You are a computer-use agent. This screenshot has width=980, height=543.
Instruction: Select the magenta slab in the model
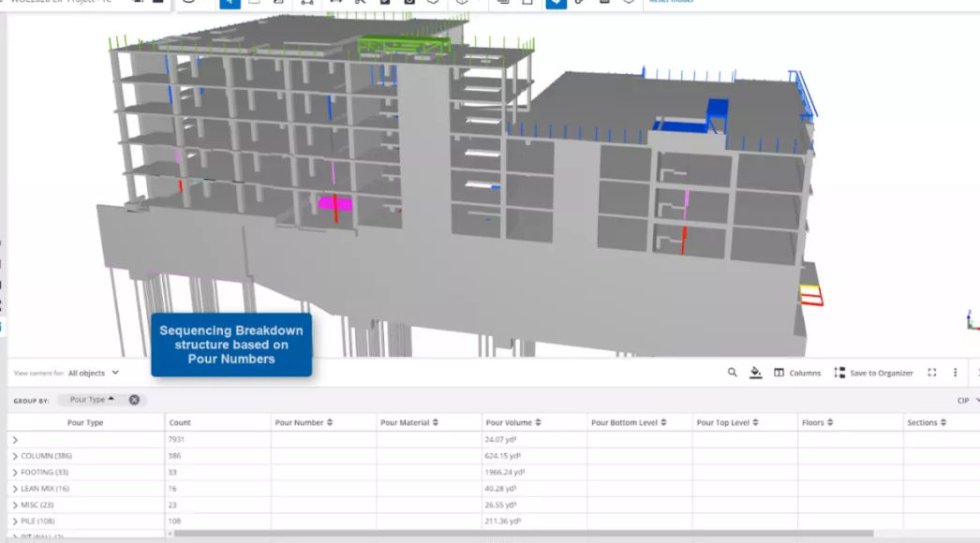point(335,203)
